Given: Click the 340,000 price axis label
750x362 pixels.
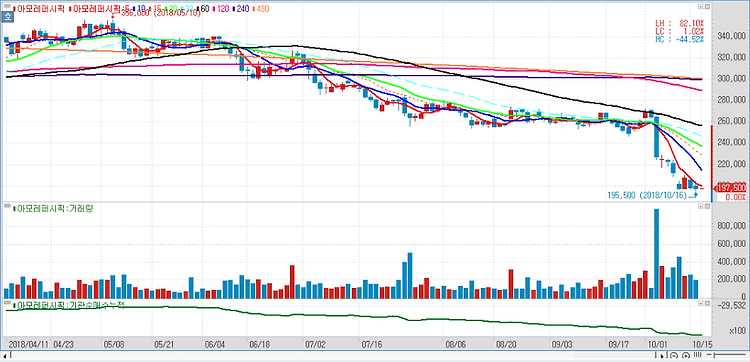Looking at the screenshot, I should point(732,36).
